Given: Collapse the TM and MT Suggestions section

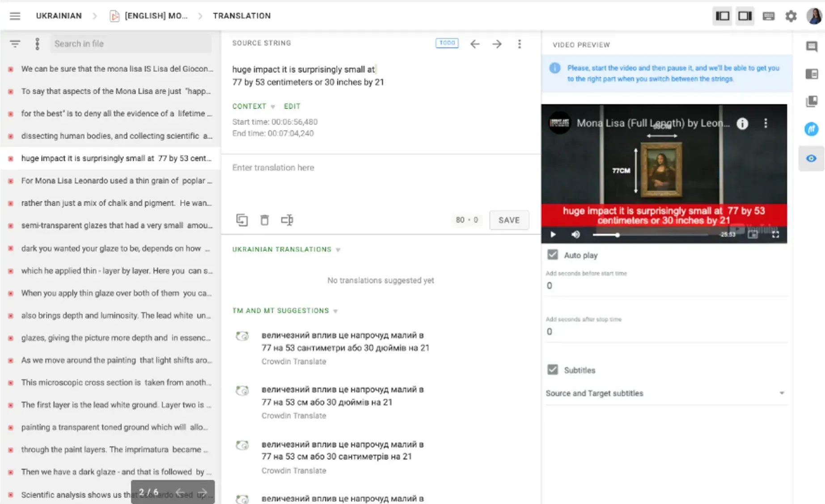Looking at the screenshot, I should click(335, 311).
